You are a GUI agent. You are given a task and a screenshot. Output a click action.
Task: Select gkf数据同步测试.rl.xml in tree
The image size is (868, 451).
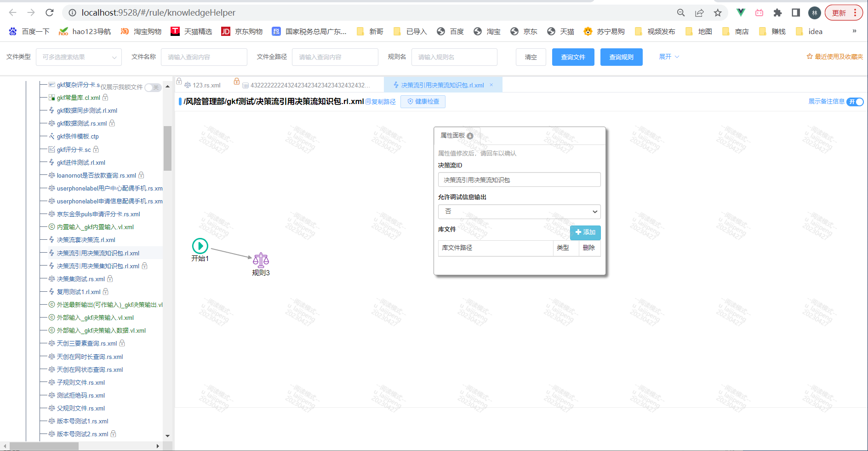(x=87, y=110)
